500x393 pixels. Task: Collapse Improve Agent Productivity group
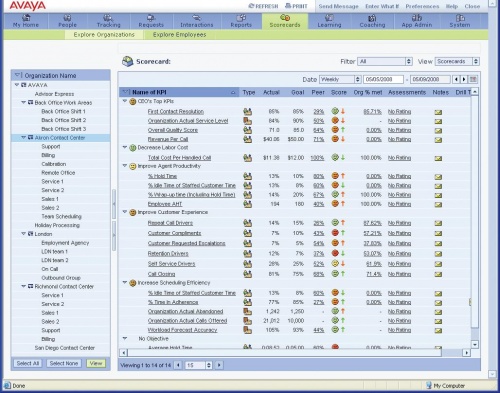[125, 166]
